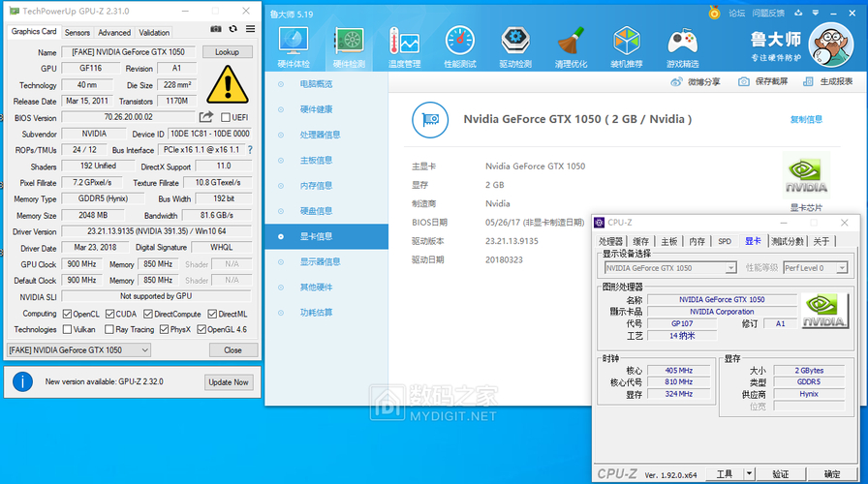Toggle the PhysX checkbox
868x484 pixels.
click(164, 330)
